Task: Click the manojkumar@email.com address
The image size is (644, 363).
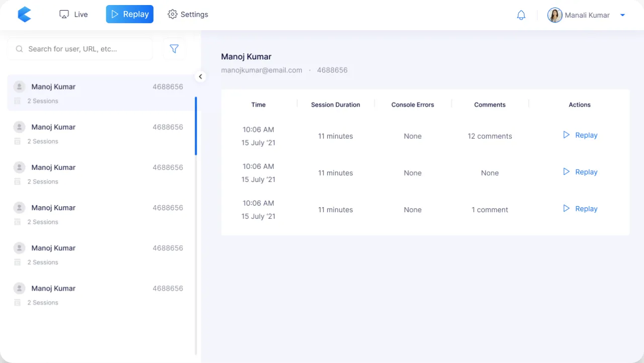Action: [262, 70]
